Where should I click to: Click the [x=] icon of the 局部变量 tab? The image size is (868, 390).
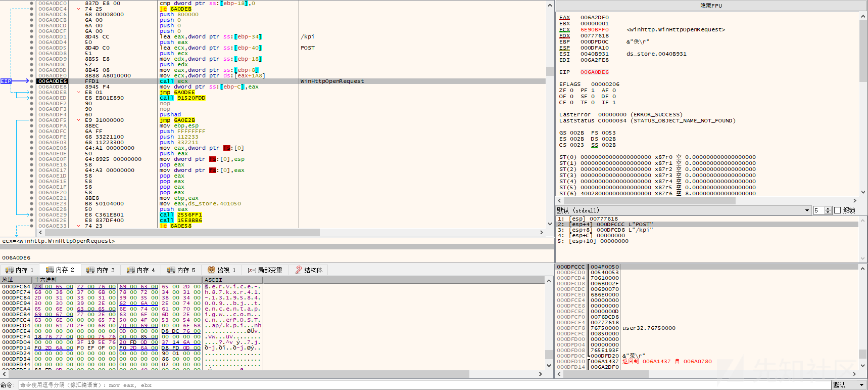coord(252,270)
